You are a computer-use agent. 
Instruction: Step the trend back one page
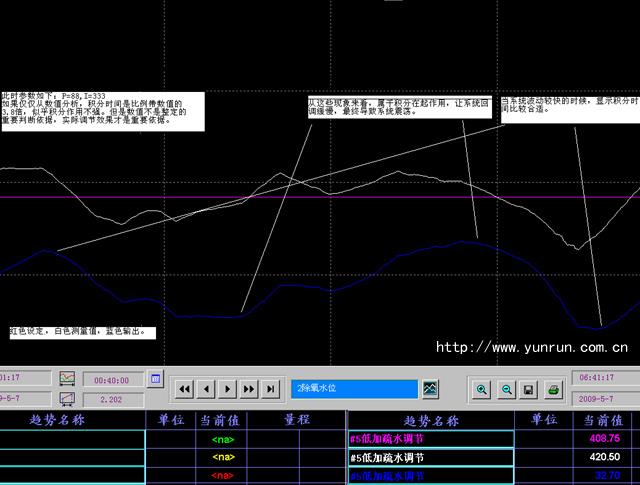pos(206,389)
